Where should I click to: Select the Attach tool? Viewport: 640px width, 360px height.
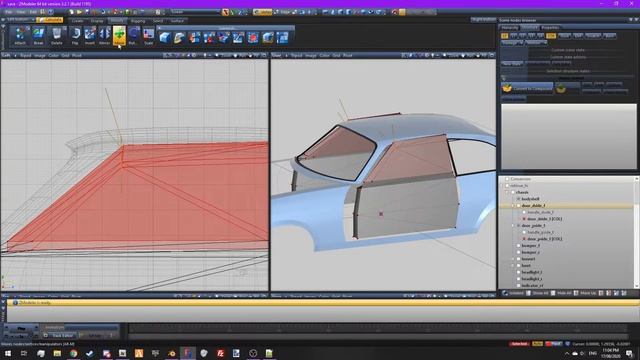(x=20, y=36)
